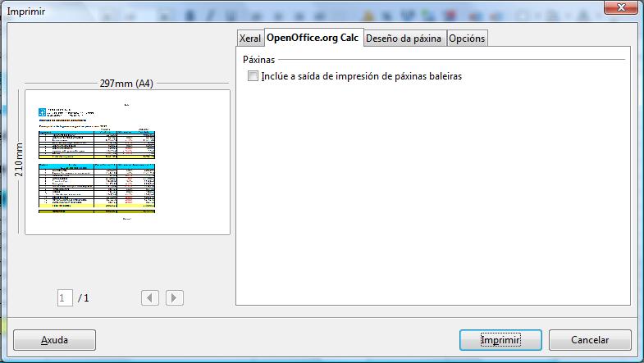Open help with the Axuda button
This screenshot has width=644, height=363.
point(55,340)
